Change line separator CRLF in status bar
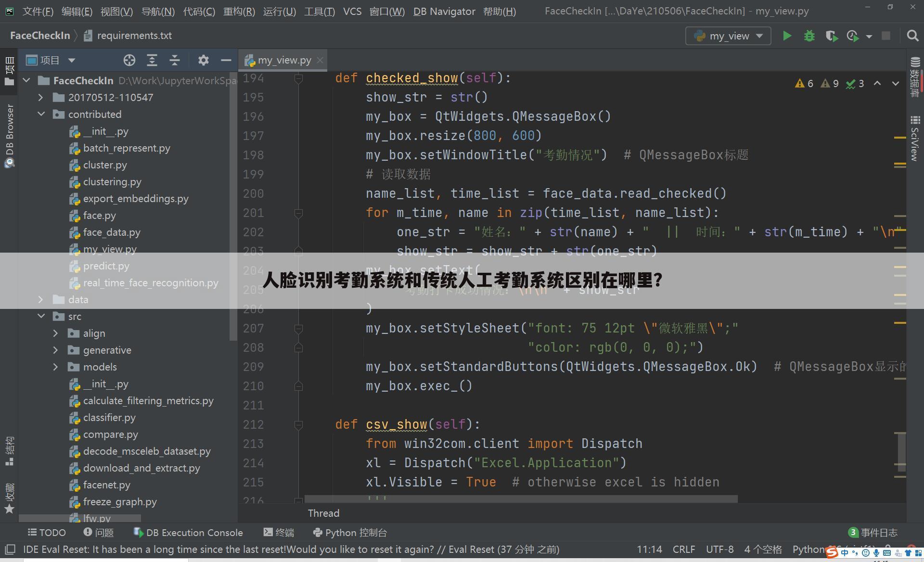 683,549
